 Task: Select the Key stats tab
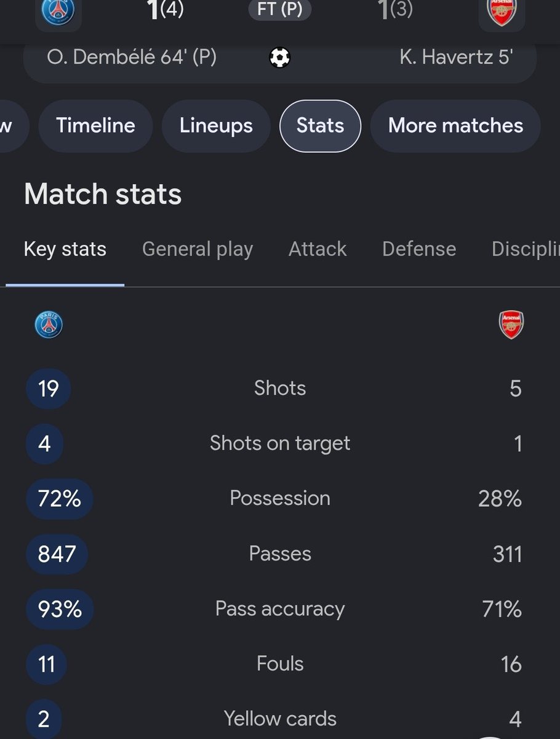click(65, 249)
